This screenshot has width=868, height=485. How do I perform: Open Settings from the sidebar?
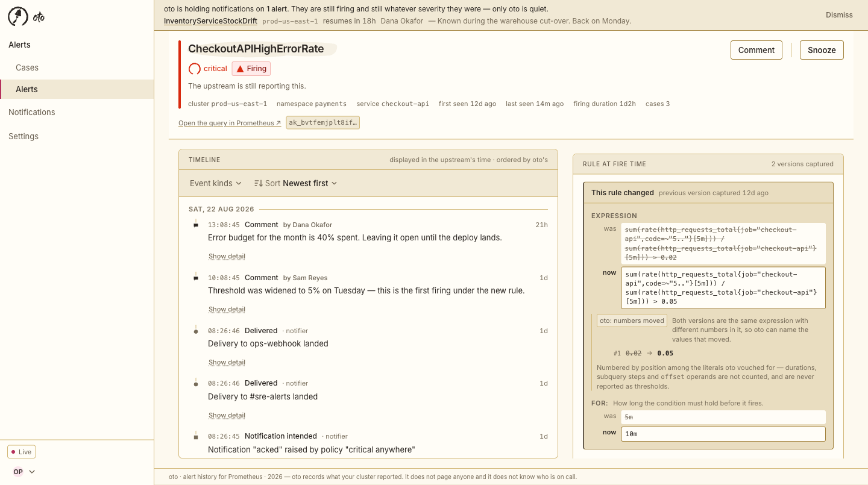tap(77, 136)
